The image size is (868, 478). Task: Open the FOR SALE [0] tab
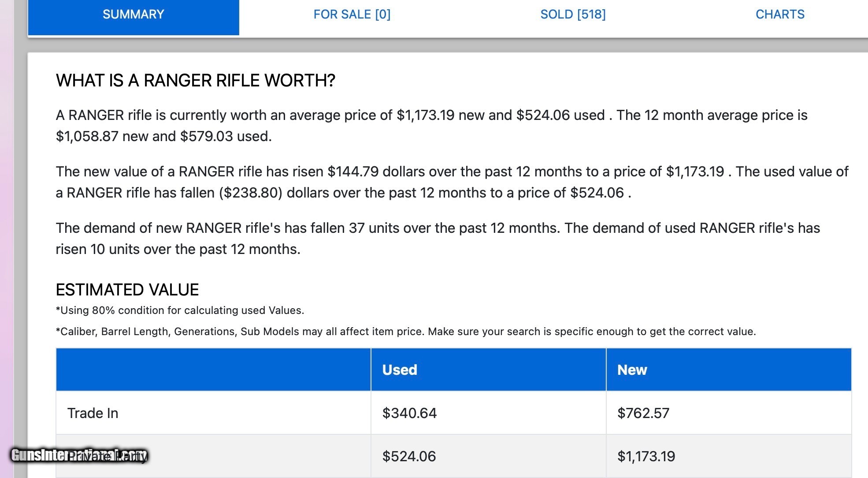click(x=352, y=15)
